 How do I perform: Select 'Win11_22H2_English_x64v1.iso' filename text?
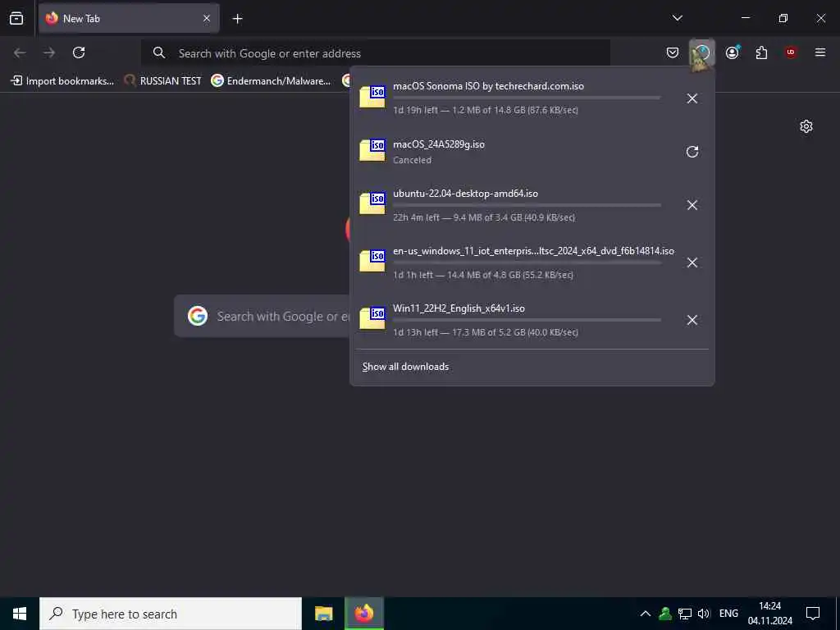tap(459, 308)
